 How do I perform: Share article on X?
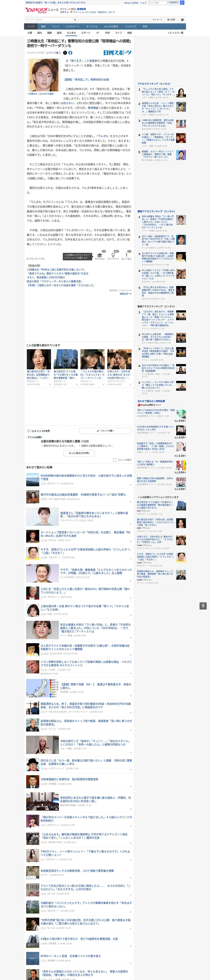(65, 53)
